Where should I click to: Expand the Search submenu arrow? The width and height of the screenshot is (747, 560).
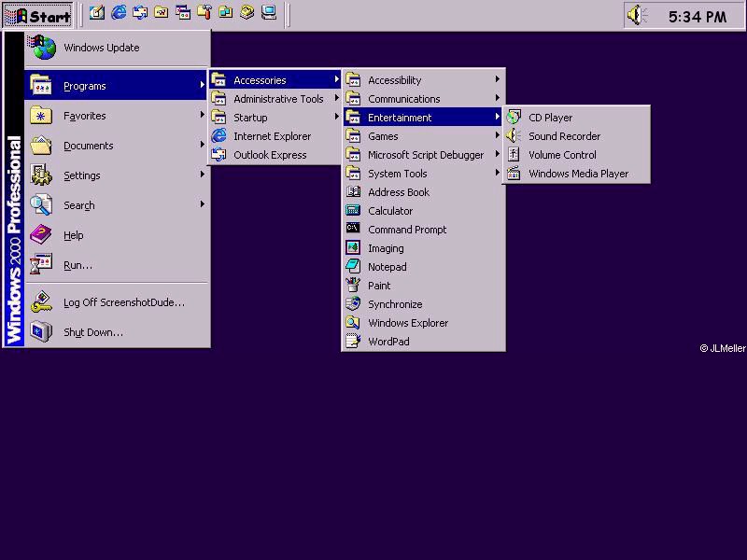pos(202,204)
